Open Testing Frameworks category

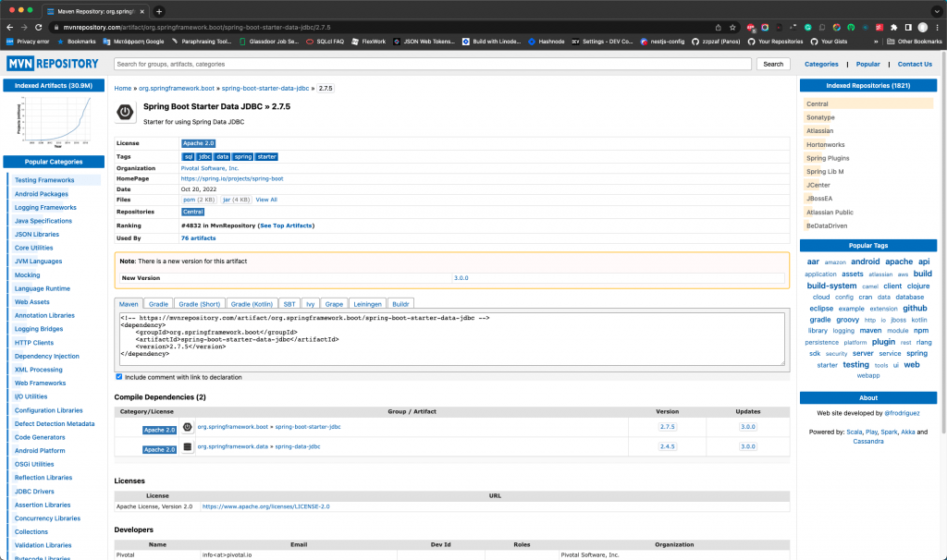click(x=44, y=180)
